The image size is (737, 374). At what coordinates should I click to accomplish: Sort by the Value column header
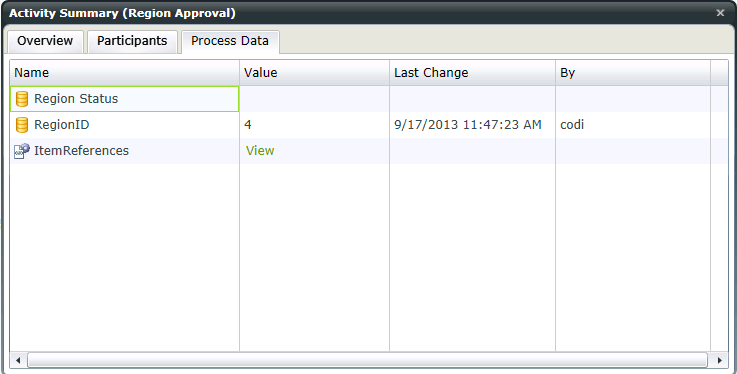314,73
